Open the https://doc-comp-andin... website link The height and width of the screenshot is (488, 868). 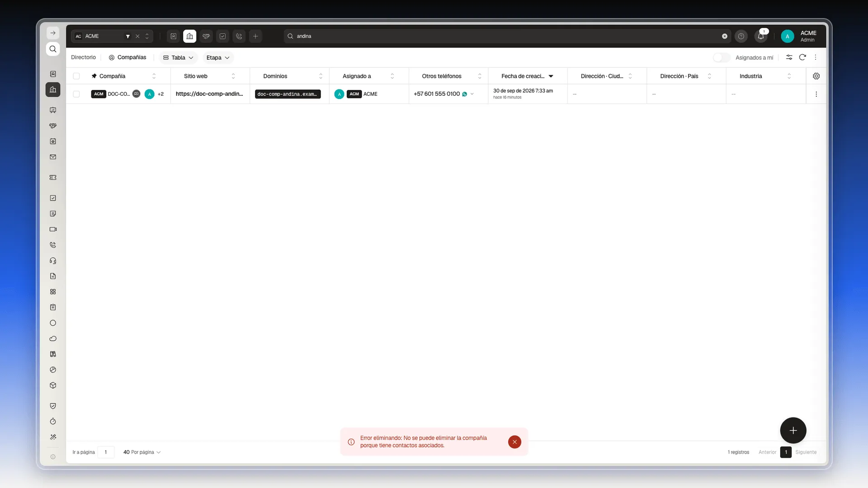(209, 94)
